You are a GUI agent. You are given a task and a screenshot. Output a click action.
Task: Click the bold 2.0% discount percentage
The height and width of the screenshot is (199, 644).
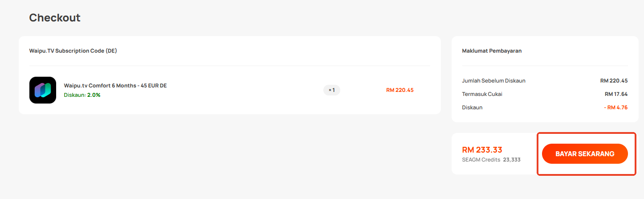(94, 95)
